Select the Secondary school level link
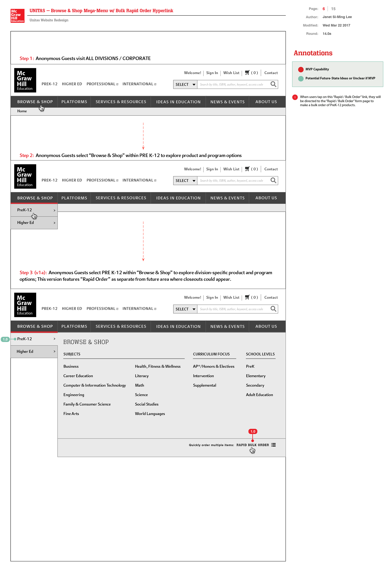This screenshot has width=392, height=573. tap(255, 385)
